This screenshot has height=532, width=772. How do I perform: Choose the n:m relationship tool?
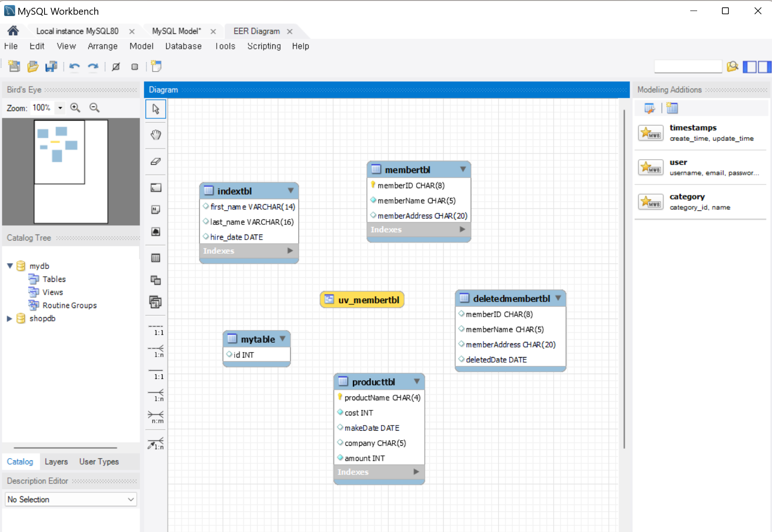(x=156, y=418)
